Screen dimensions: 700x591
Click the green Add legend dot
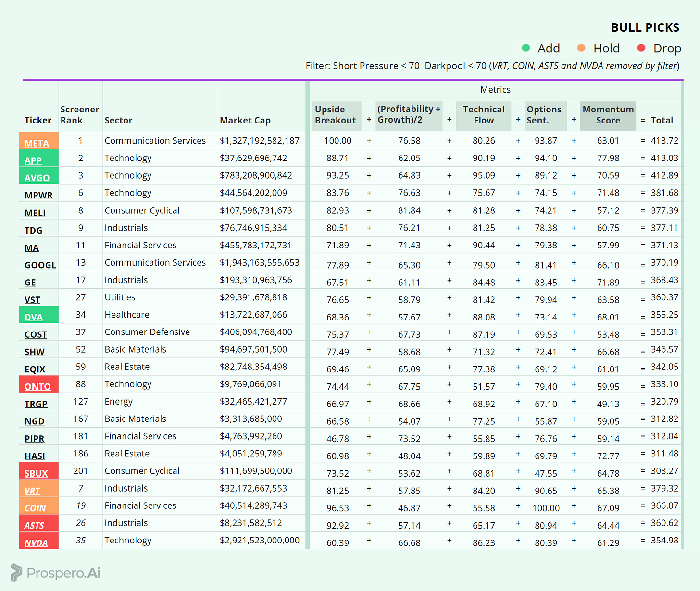click(526, 48)
